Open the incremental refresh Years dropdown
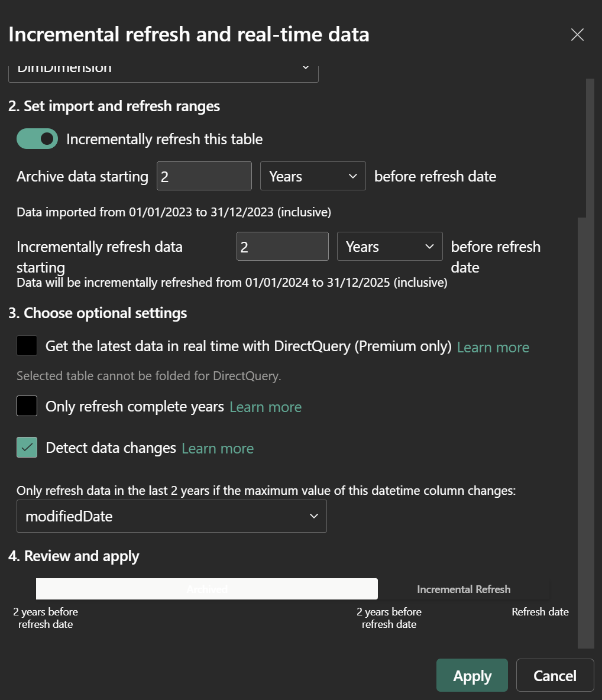This screenshot has width=602, height=700. [x=390, y=247]
